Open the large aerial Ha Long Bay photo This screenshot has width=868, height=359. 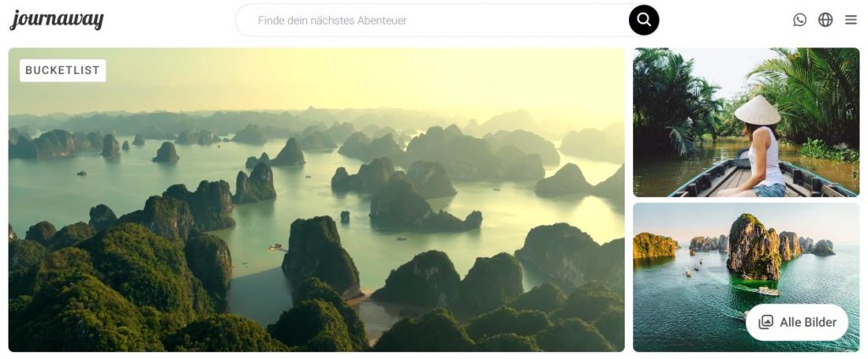317,199
